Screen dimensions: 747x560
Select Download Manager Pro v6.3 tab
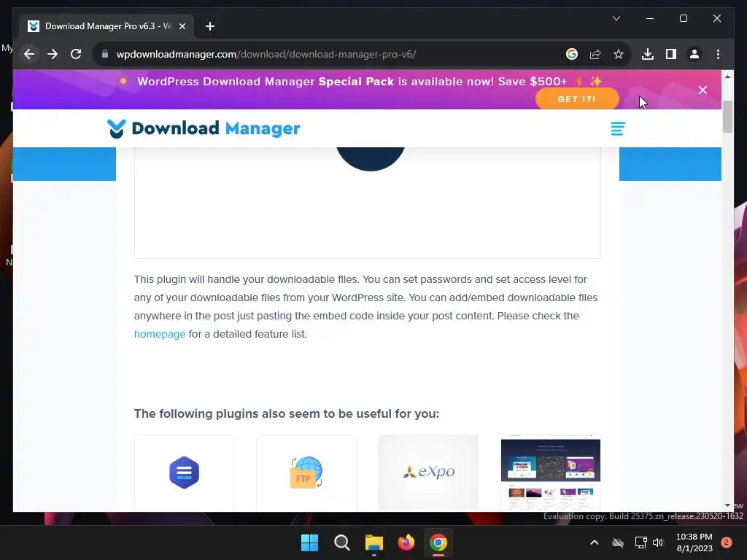point(106,26)
